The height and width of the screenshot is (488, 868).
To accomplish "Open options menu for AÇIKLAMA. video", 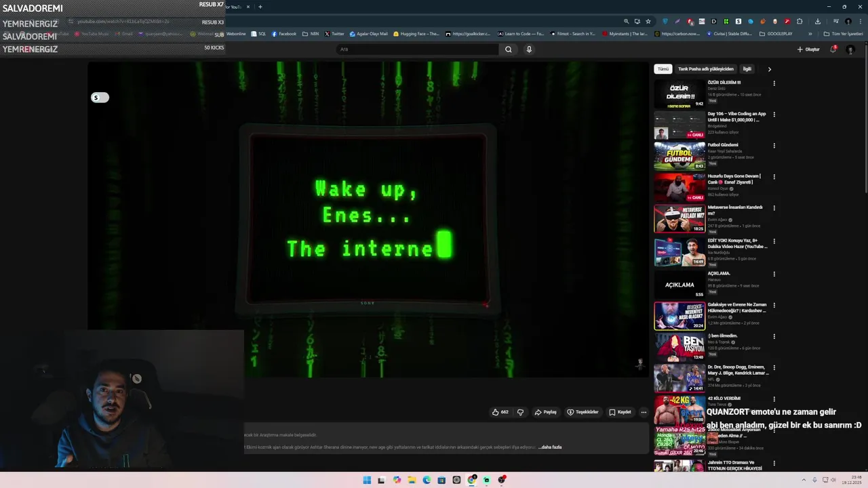I will click(774, 274).
